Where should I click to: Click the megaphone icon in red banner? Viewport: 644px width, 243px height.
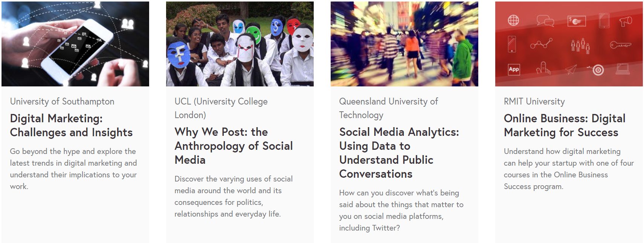click(x=626, y=21)
